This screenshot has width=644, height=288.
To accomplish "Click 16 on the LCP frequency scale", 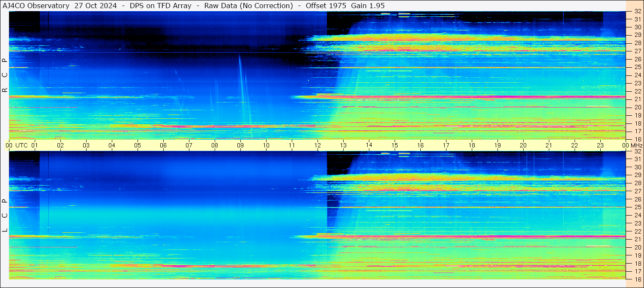I will click(x=638, y=279).
